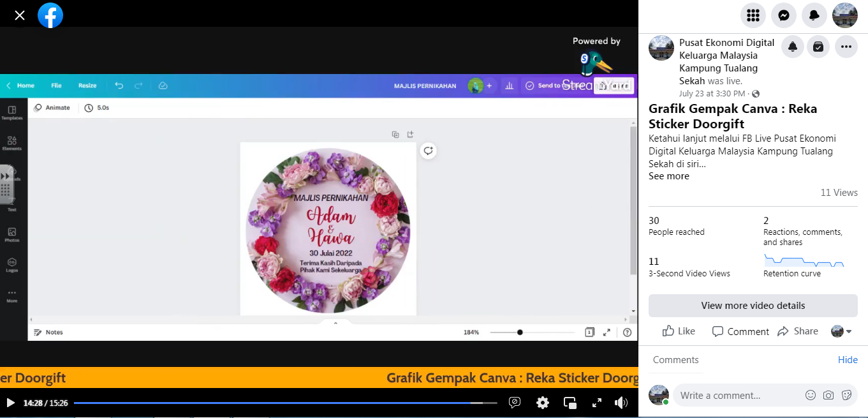The image size is (868, 418).
Task: Expand video to full screen
Action: [597, 403]
